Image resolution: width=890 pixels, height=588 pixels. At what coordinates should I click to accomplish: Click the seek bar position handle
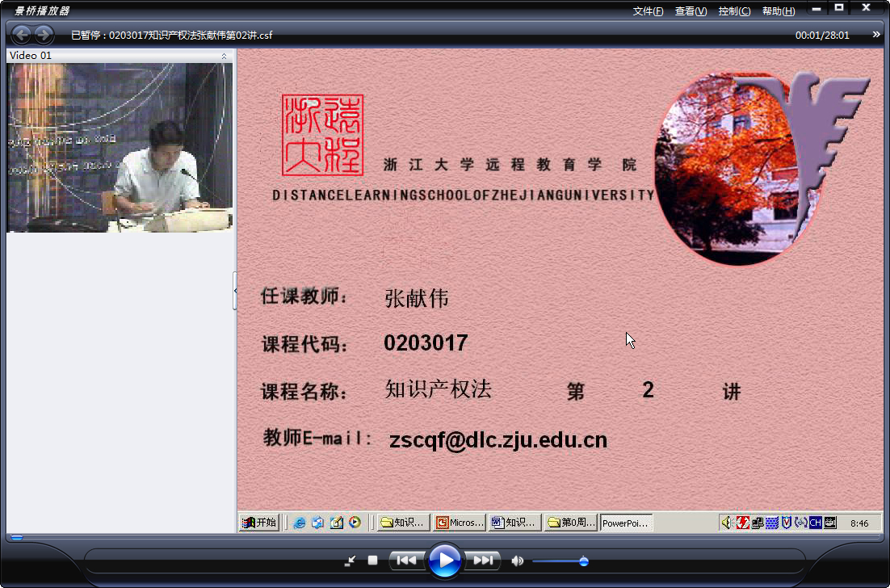coord(17,537)
